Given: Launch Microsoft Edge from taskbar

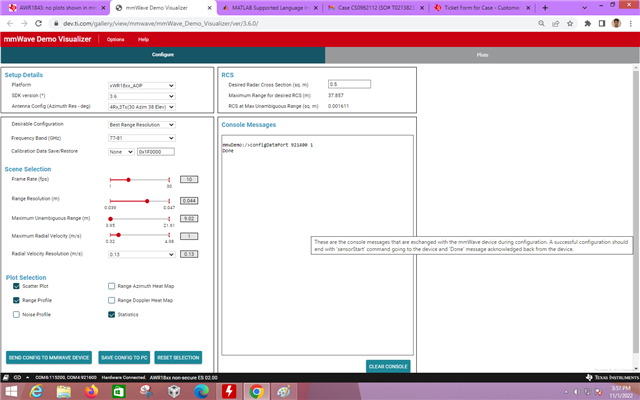Looking at the screenshot, I should point(201,392).
